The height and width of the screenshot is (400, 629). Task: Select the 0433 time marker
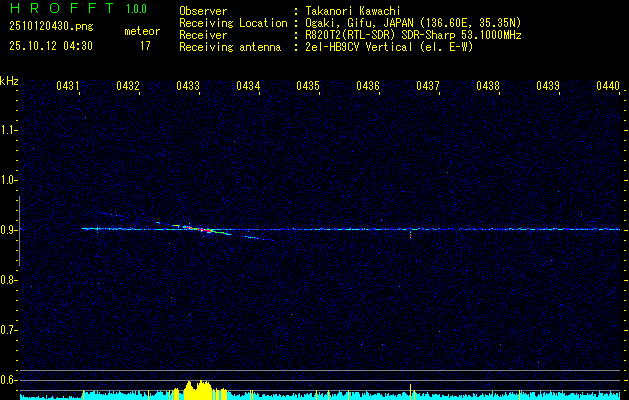pyautogui.click(x=188, y=87)
